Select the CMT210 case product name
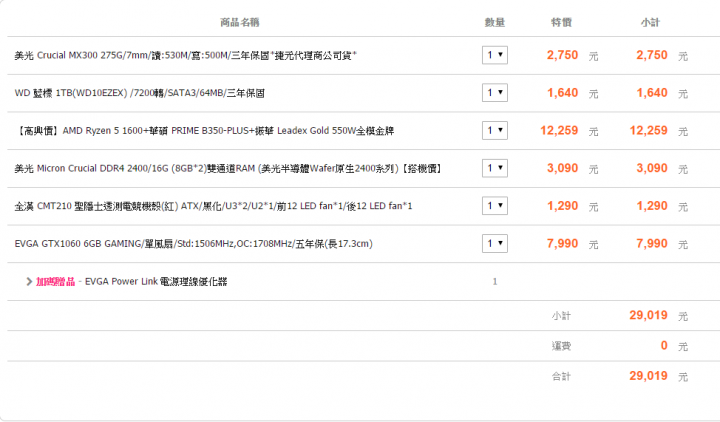 (213, 206)
